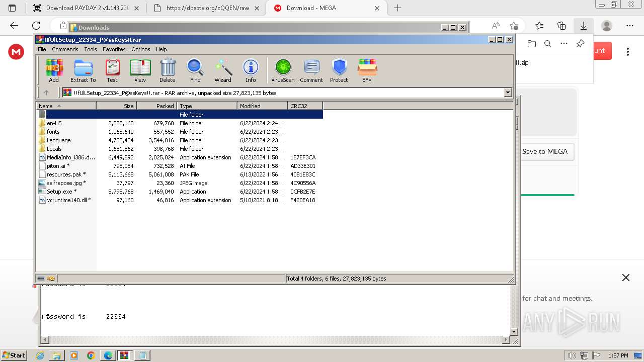Open the browser favorites star icon
This screenshot has width=644, height=362.
[539, 26]
